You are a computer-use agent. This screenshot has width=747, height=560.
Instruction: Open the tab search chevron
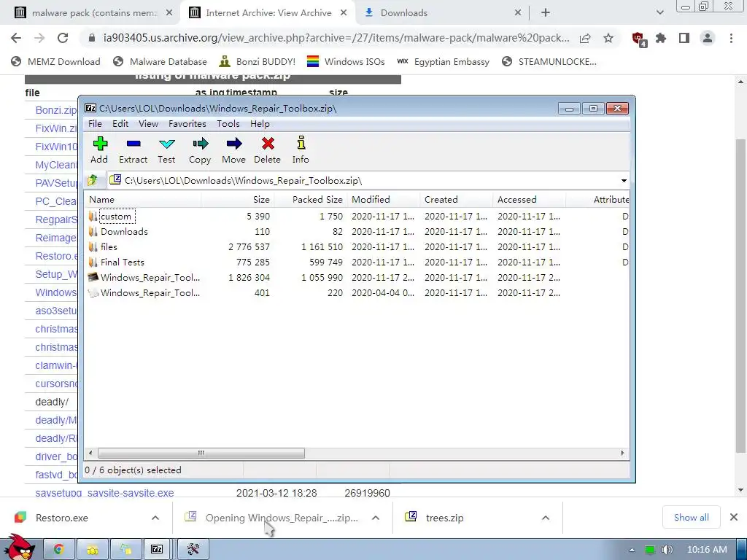point(659,13)
